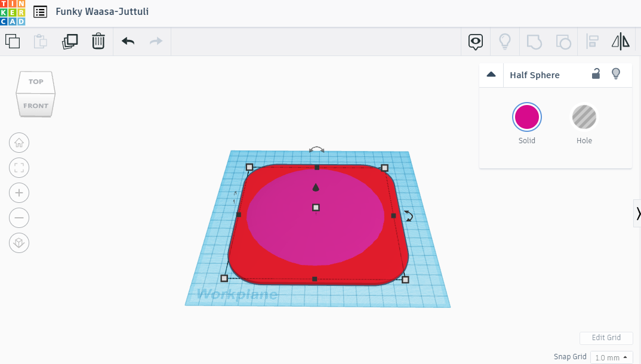Expand the shapes side panel chevron

tap(638, 213)
